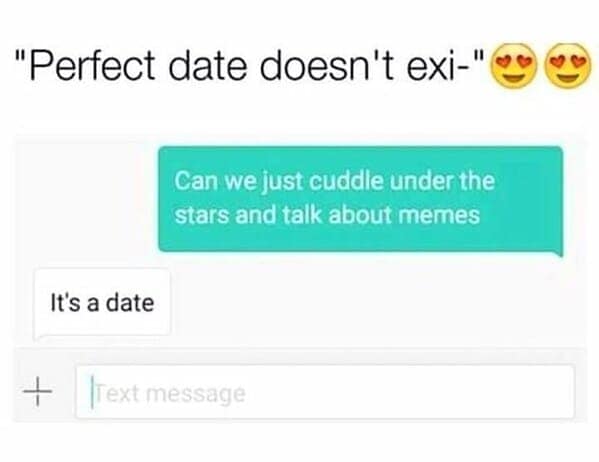Focus the Text message input field
Screen dimensions: 599x462
point(325,392)
